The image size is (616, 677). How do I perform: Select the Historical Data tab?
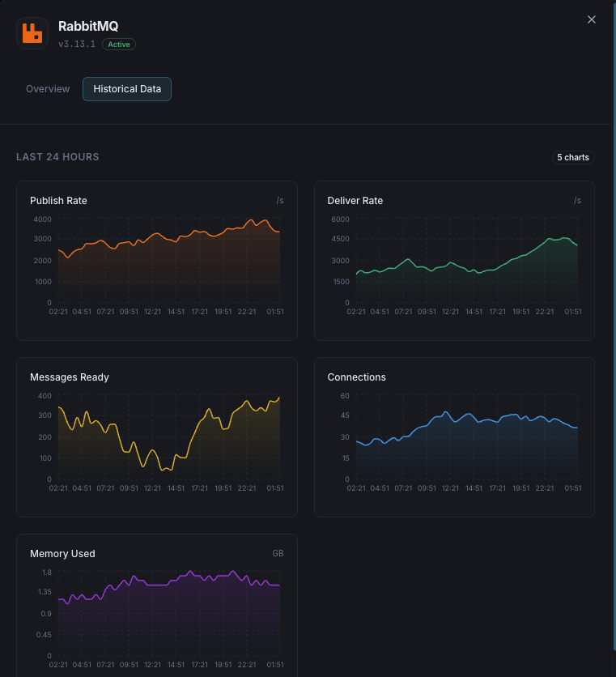click(x=126, y=89)
